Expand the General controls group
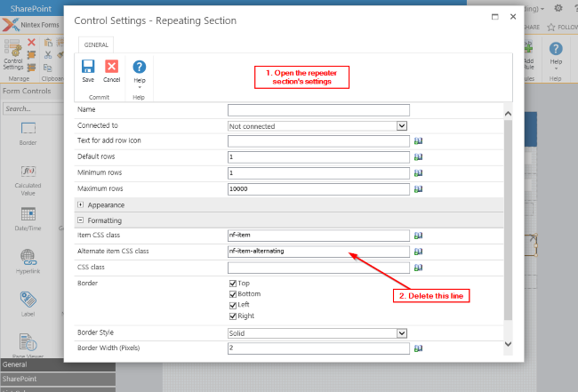 pos(58,364)
